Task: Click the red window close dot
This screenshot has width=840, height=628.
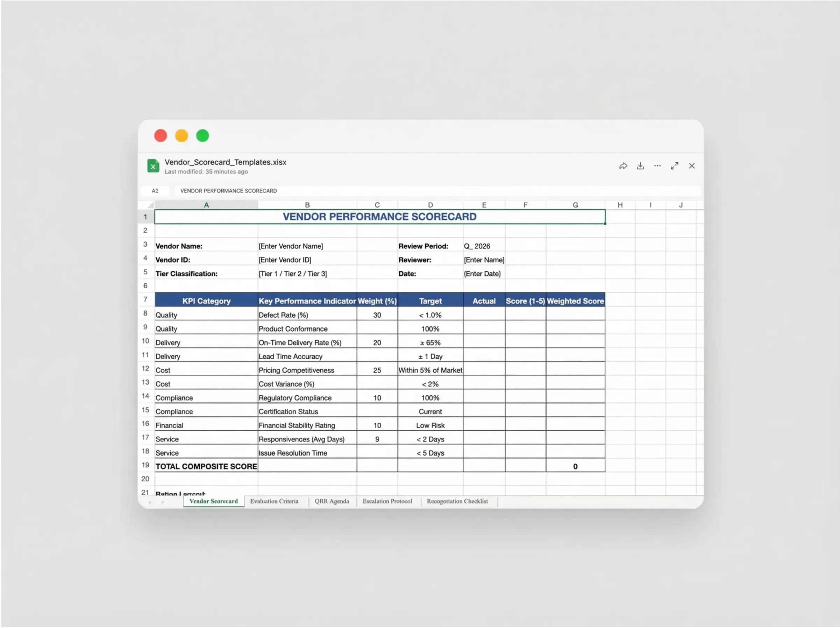Action: coord(161,136)
